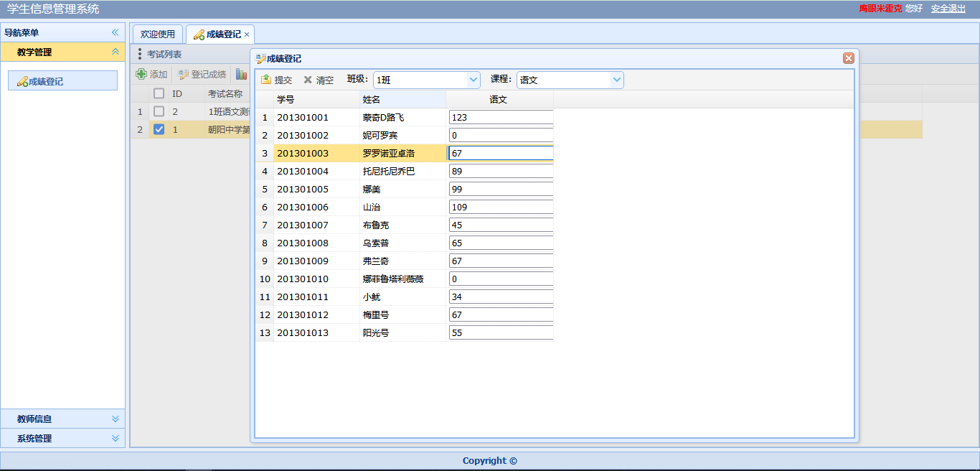Click the 提交 (submit) toolbar icon

[266, 80]
